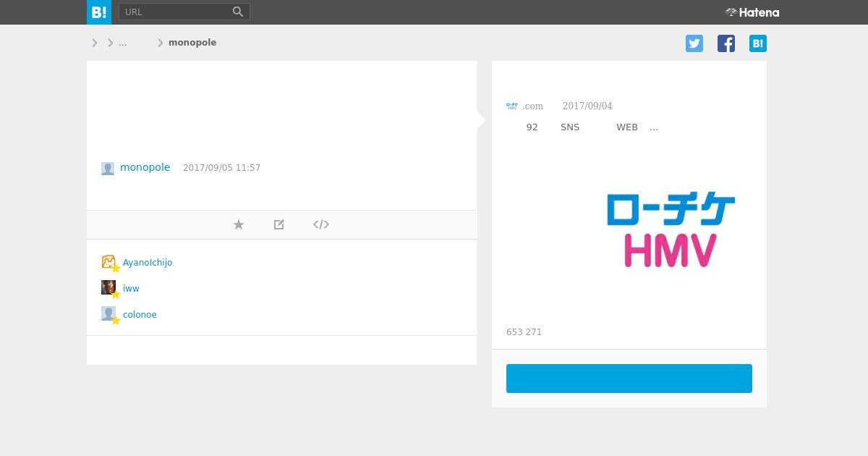868x456 pixels.
Task: Open the 92 users count link
Action: pyautogui.click(x=532, y=127)
